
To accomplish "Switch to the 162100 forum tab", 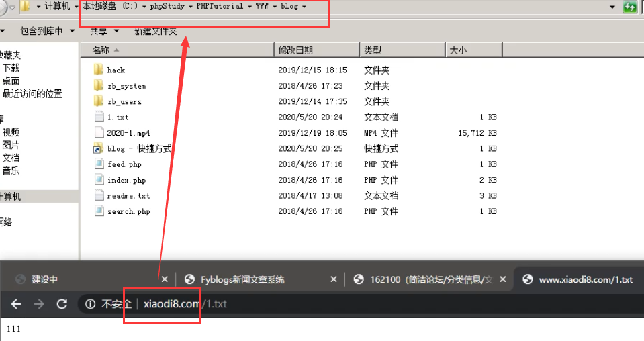I will (430, 279).
